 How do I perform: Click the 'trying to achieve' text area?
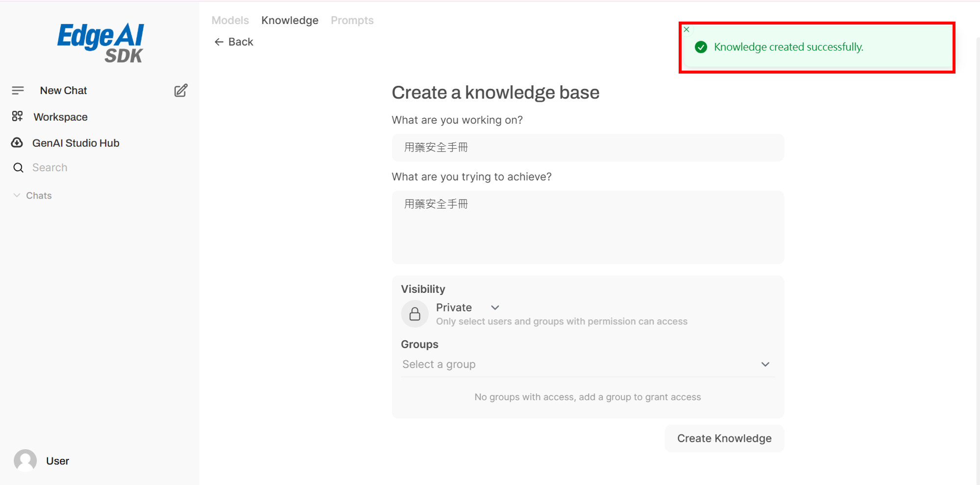587,227
